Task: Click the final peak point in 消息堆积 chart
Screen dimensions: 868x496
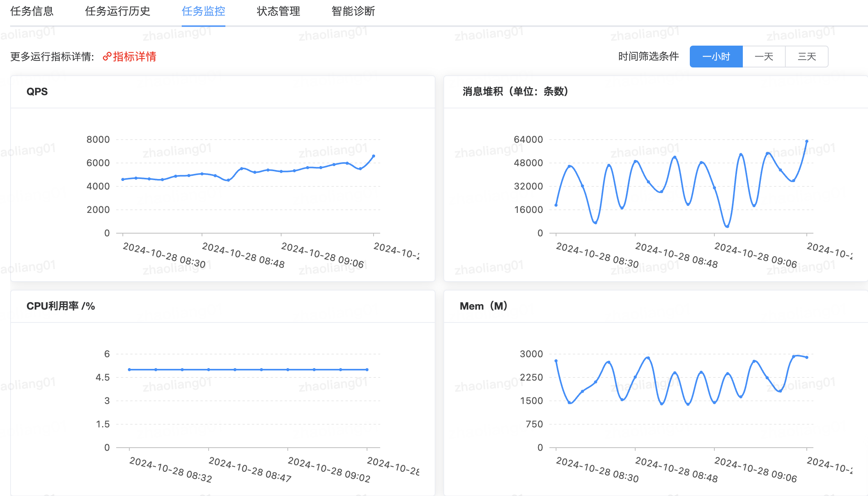Action: [x=807, y=141]
